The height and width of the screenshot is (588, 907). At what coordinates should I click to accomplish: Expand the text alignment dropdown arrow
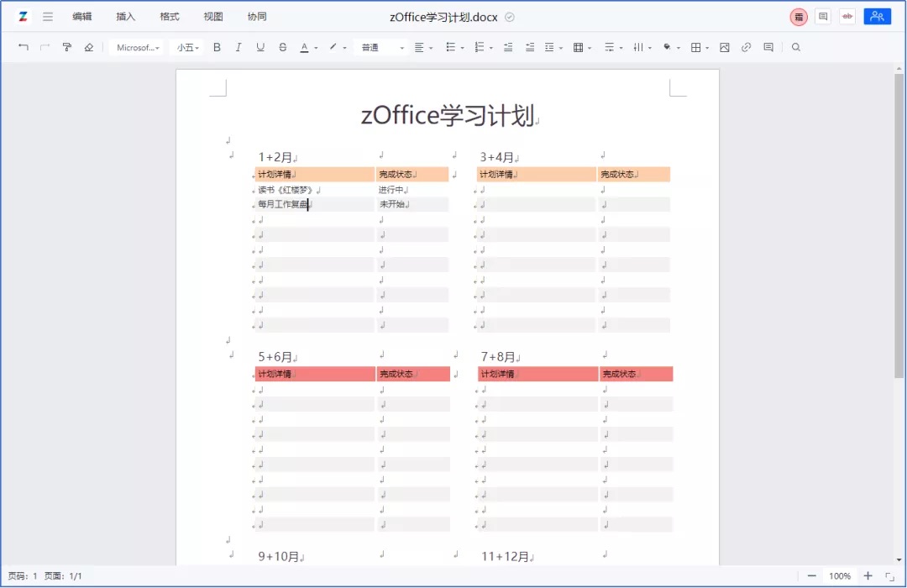click(x=431, y=48)
